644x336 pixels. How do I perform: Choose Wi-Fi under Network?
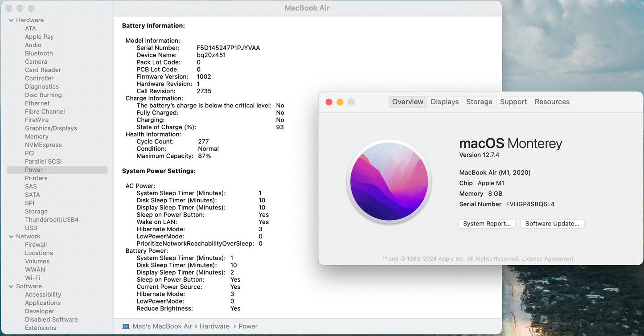[x=33, y=278]
